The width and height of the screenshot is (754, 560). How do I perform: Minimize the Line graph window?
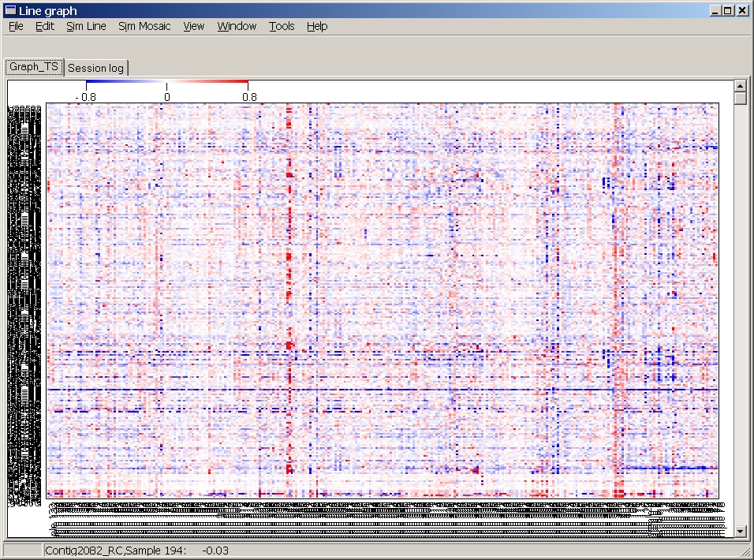click(x=715, y=10)
